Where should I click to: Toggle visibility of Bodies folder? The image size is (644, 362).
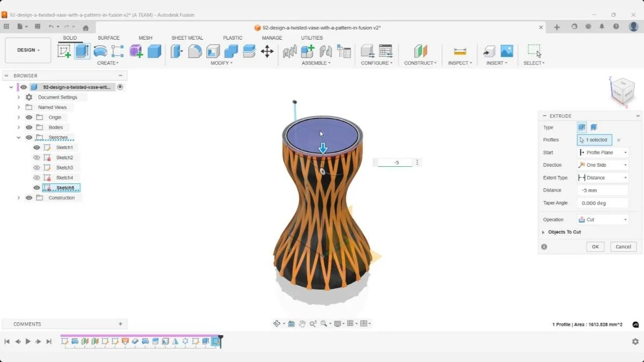click(29, 128)
